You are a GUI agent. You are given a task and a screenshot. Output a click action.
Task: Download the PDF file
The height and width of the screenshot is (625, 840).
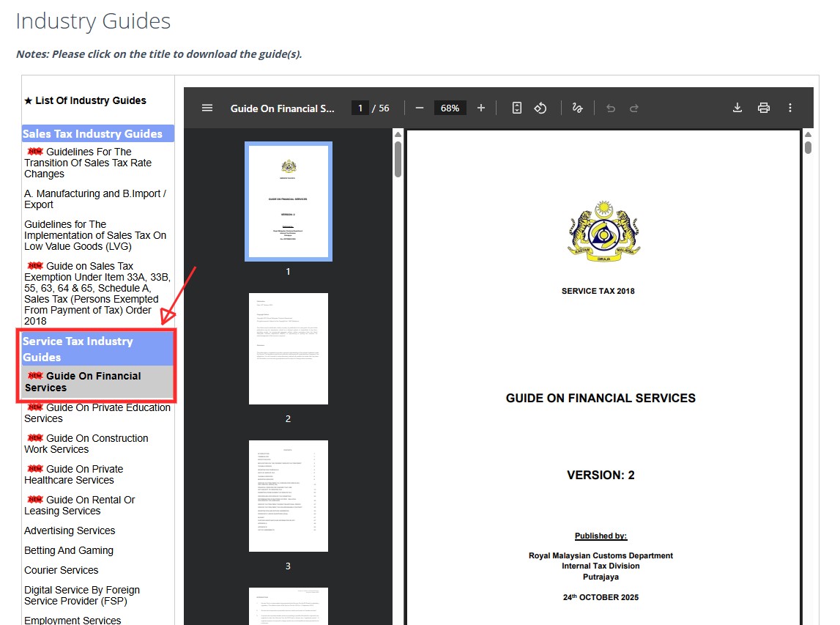tap(737, 108)
